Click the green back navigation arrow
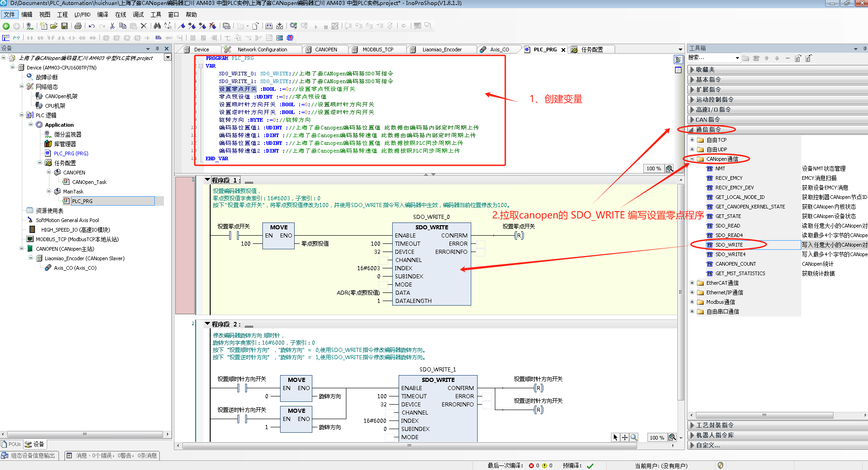868x470 pixels. (6, 26)
